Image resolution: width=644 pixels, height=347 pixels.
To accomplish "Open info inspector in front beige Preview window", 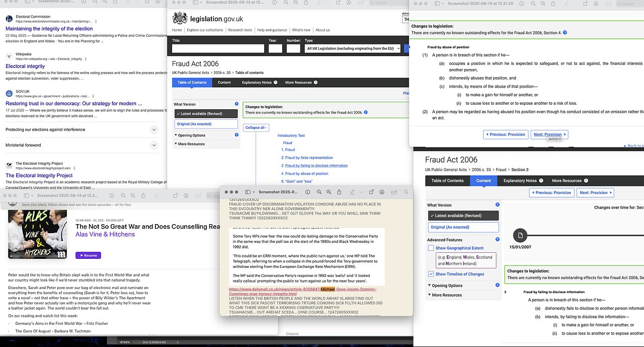I will [x=308, y=192].
